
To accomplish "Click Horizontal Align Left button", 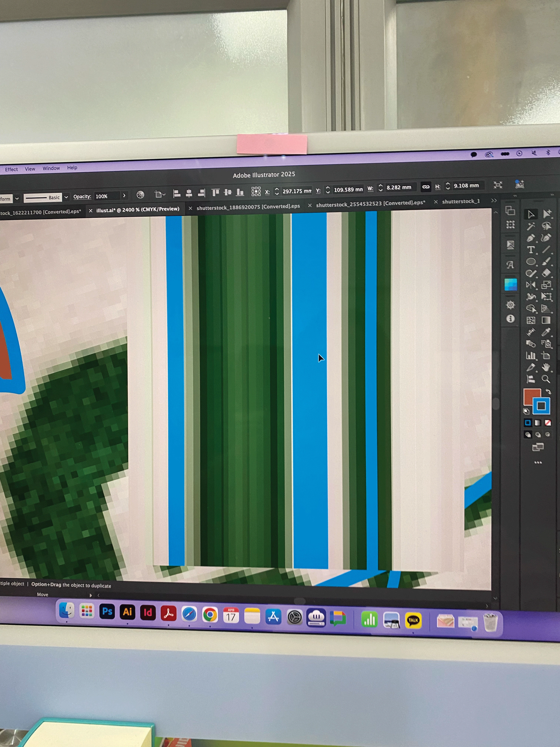I will [176, 193].
